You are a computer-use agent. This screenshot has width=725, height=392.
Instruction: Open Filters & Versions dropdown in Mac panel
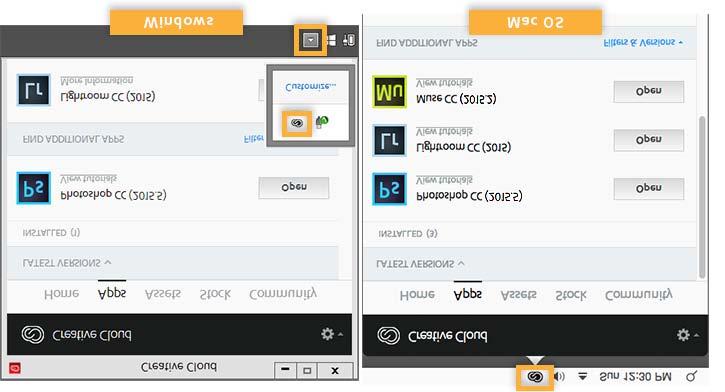[x=643, y=42]
